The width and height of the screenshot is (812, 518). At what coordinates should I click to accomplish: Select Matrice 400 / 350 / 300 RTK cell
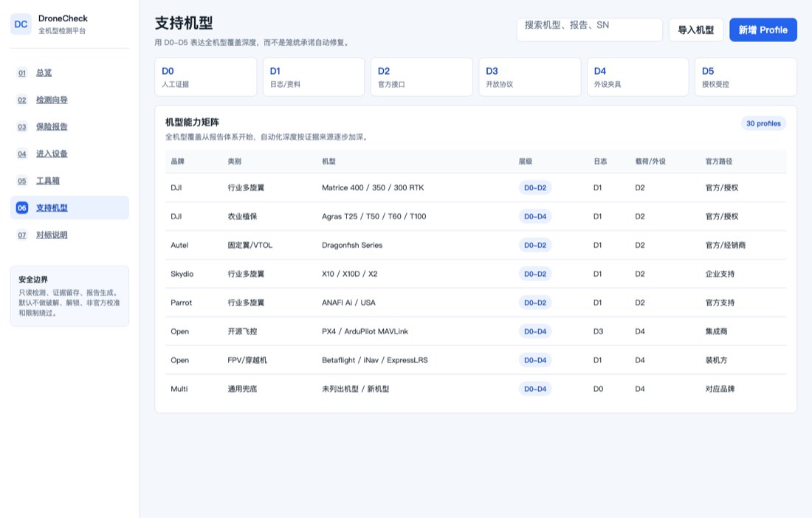[x=373, y=188]
